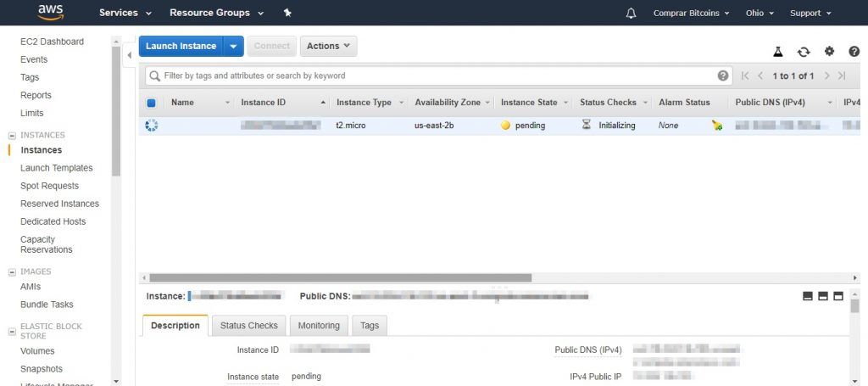
Task: Open Dedicated Hosts in sidebar
Action: [53, 221]
